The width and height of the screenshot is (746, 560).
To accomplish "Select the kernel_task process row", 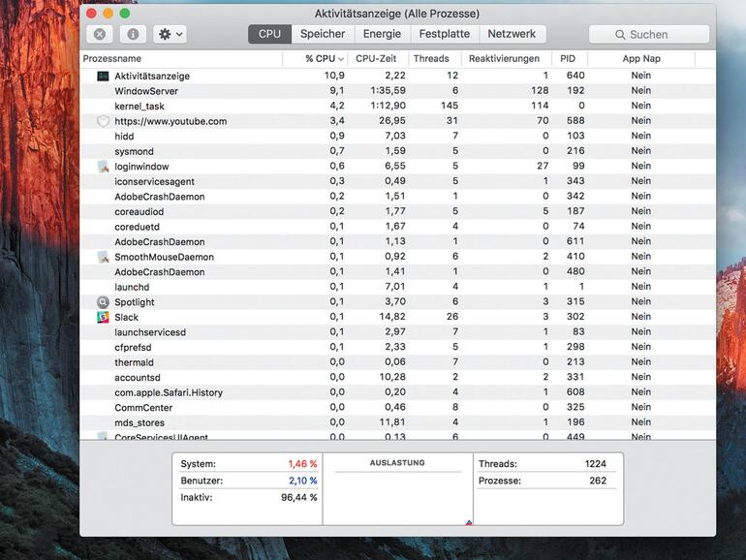I will click(398, 107).
